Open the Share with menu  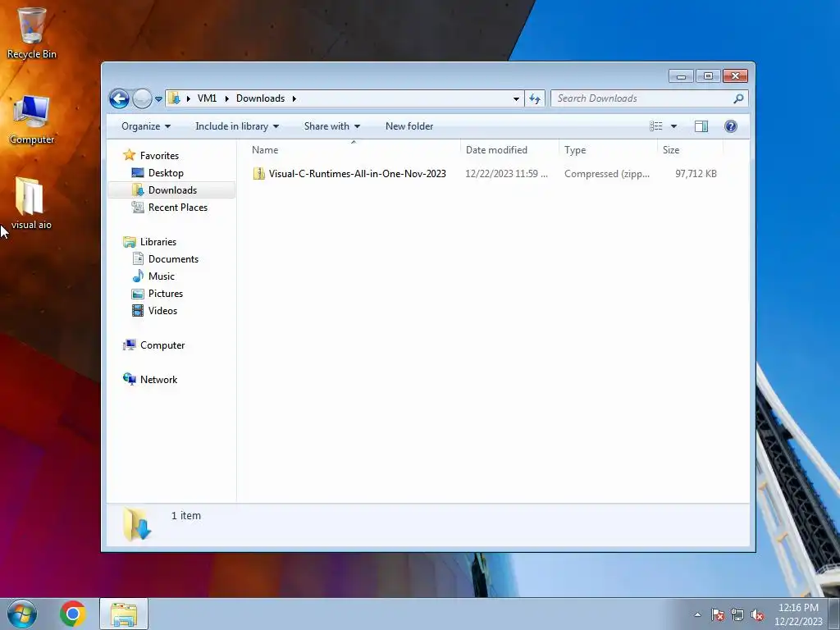[x=331, y=126]
